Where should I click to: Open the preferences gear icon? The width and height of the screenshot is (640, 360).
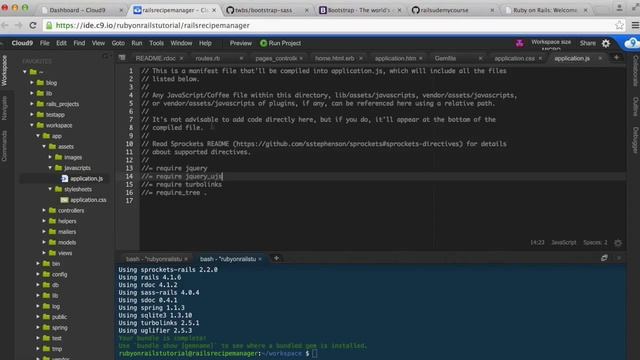pos(606,43)
